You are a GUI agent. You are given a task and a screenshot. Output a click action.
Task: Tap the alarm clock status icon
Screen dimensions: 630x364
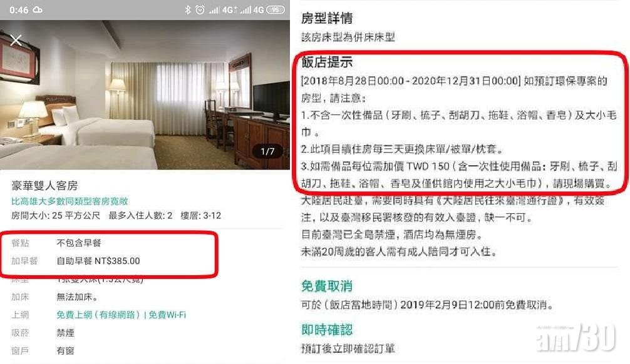tap(200, 9)
